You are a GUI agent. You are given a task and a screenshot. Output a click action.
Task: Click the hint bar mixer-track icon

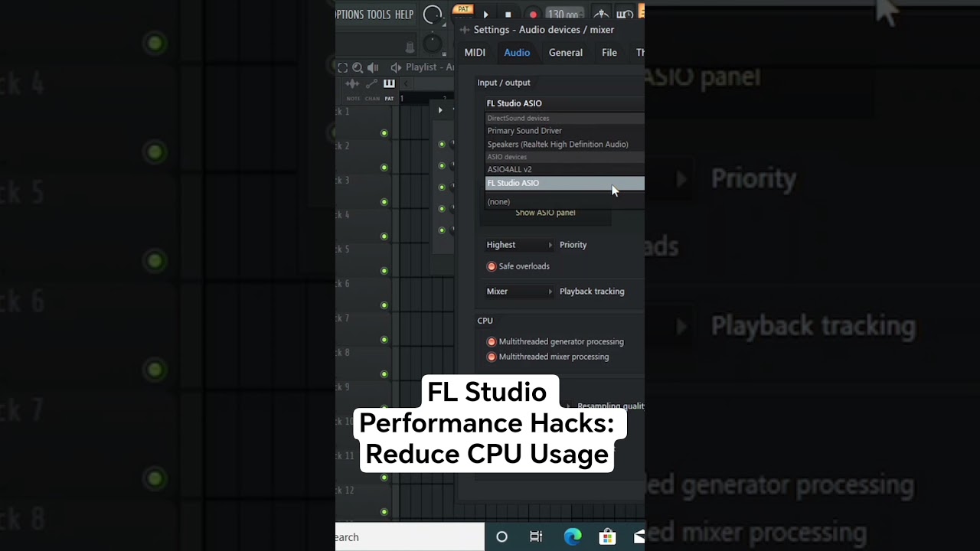(x=409, y=47)
